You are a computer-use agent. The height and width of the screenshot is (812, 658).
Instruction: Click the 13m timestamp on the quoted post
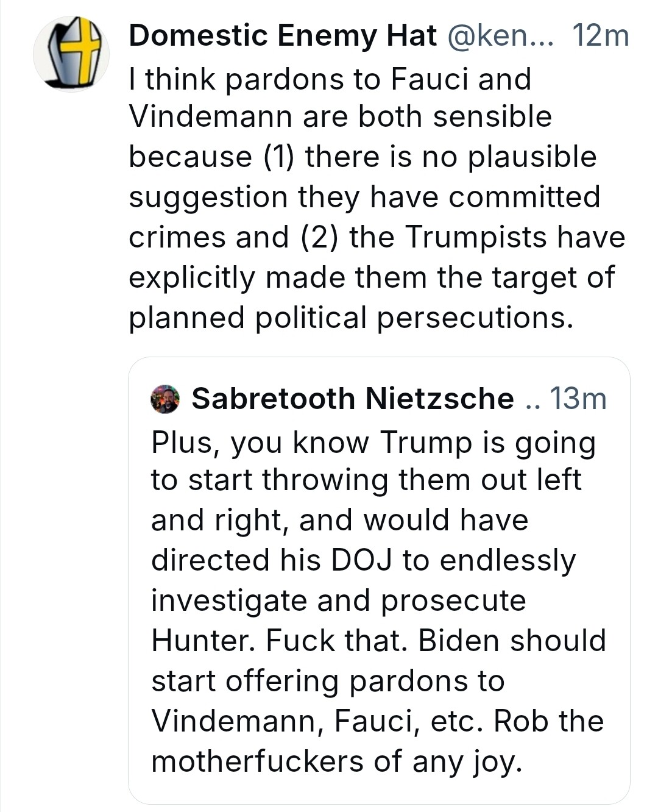(578, 399)
